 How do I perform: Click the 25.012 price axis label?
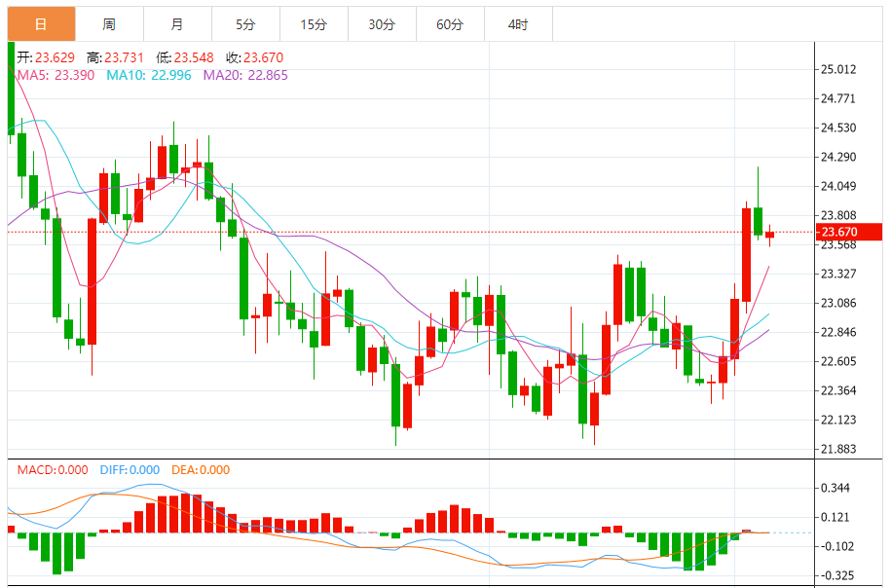pos(838,70)
